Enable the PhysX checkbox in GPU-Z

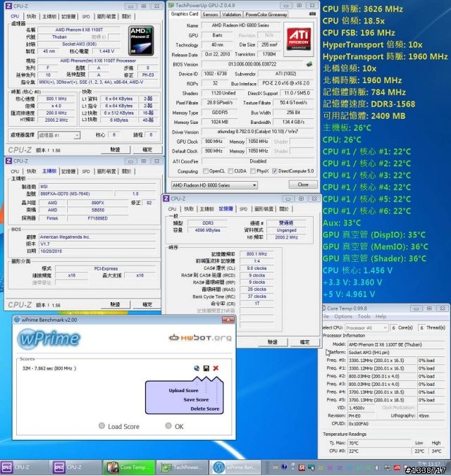click(253, 171)
